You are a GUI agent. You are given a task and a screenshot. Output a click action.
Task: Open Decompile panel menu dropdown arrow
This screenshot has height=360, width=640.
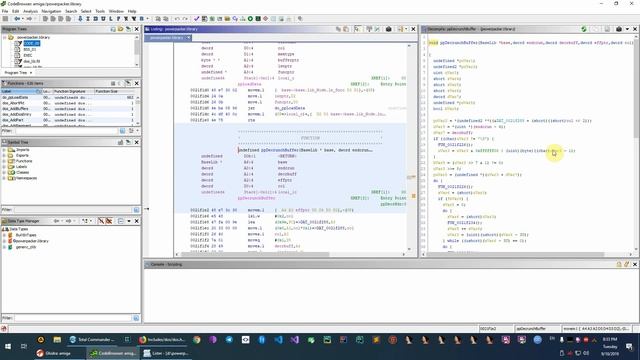[x=627, y=29]
